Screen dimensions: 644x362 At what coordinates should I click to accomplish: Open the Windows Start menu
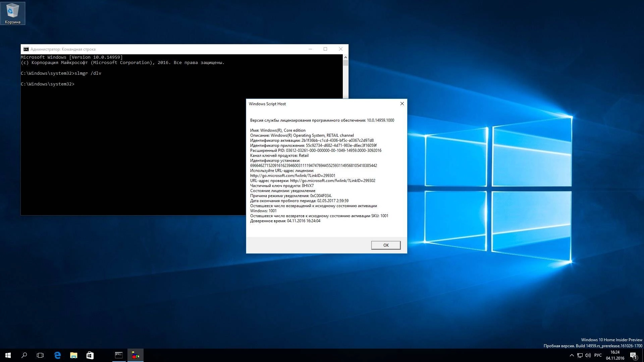8,355
